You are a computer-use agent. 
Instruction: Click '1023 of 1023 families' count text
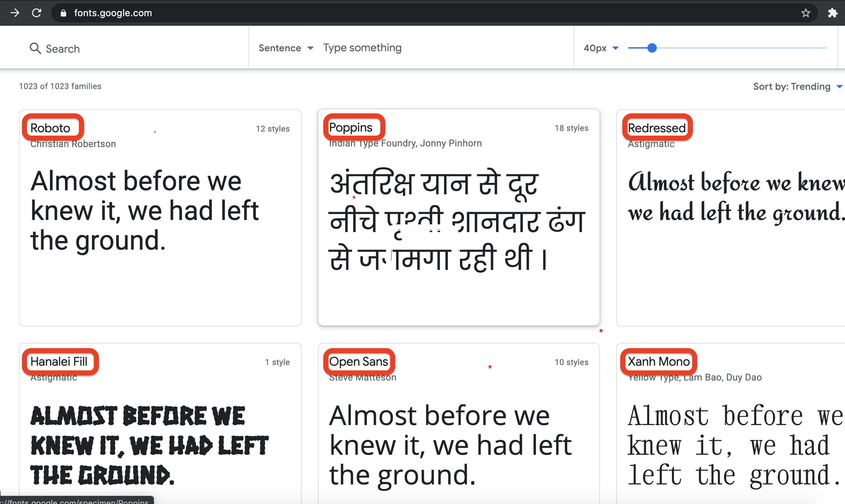(60, 86)
